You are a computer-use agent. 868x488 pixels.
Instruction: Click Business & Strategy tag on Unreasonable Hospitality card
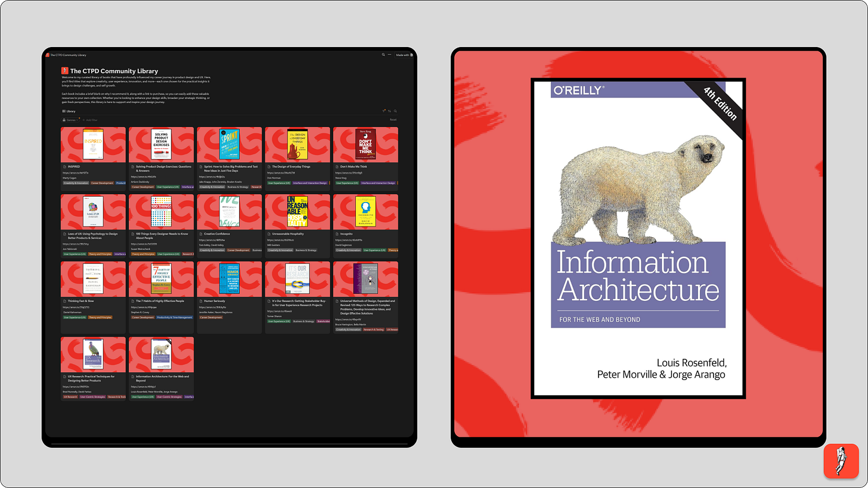pos(306,250)
